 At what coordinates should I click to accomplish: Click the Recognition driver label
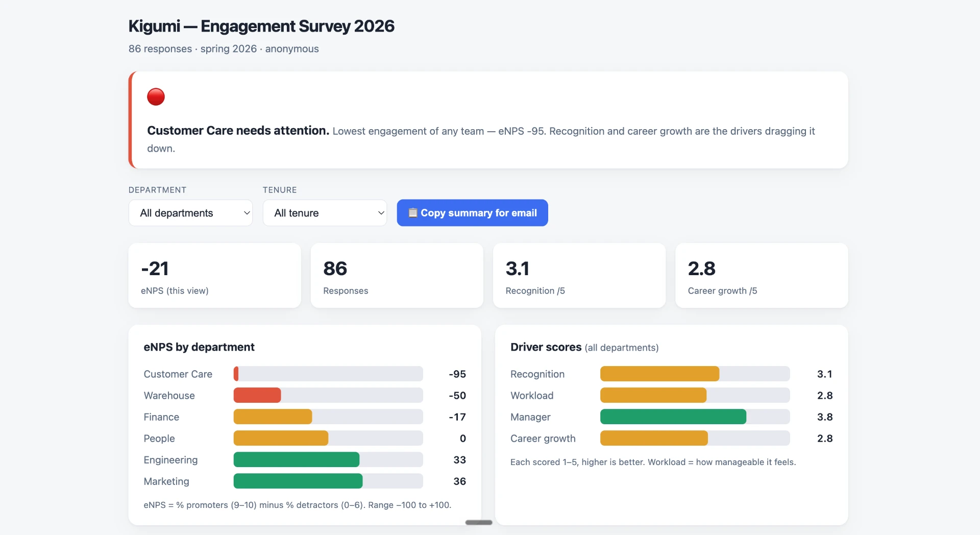(x=537, y=374)
